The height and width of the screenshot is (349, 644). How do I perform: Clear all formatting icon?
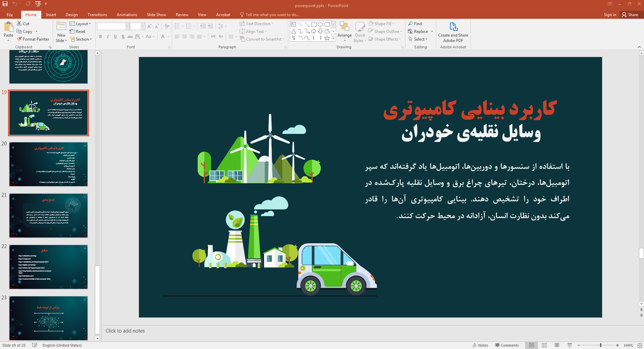click(167, 26)
